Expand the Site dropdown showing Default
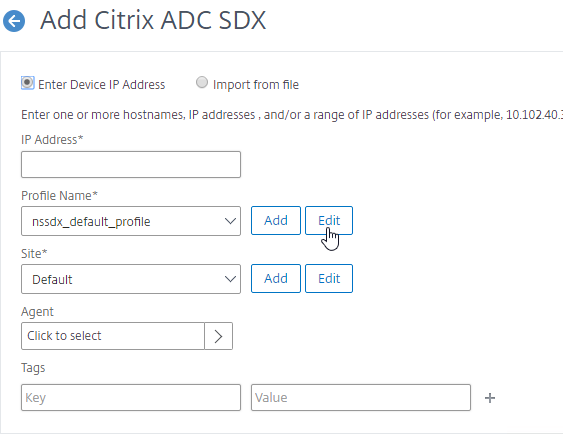Image resolution: width=563 pixels, height=434 pixels. [131, 279]
